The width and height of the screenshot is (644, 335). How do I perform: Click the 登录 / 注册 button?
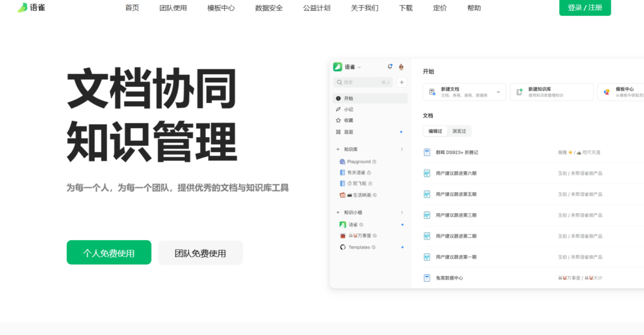point(585,8)
